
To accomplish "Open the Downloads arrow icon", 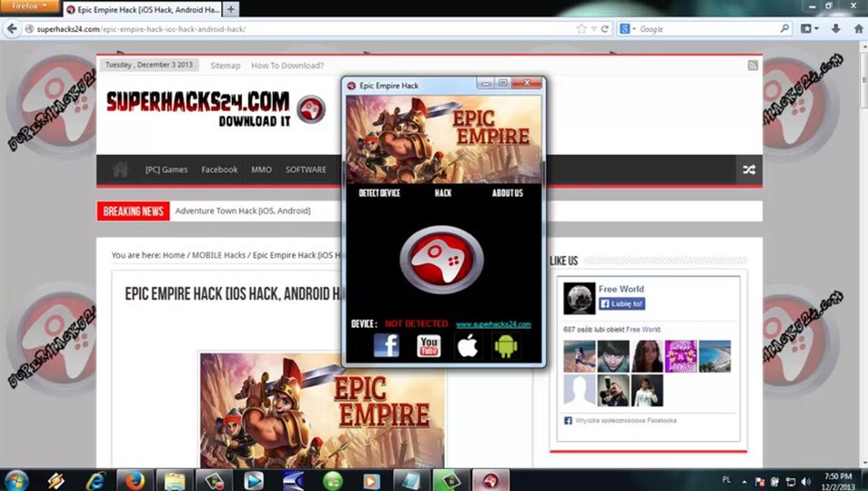I will [836, 29].
